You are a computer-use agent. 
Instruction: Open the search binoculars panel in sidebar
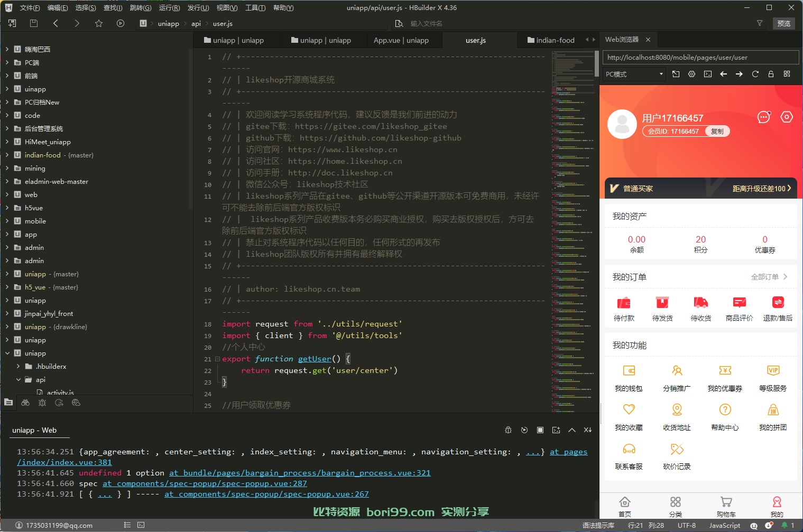click(x=25, y=403)
